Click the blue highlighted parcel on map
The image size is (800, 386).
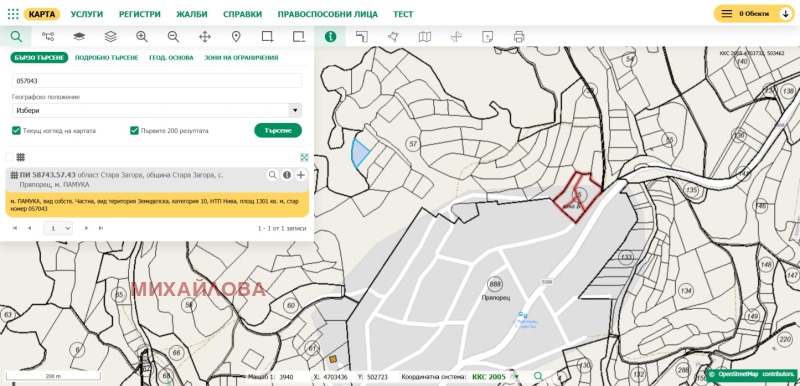pos(359,153)
